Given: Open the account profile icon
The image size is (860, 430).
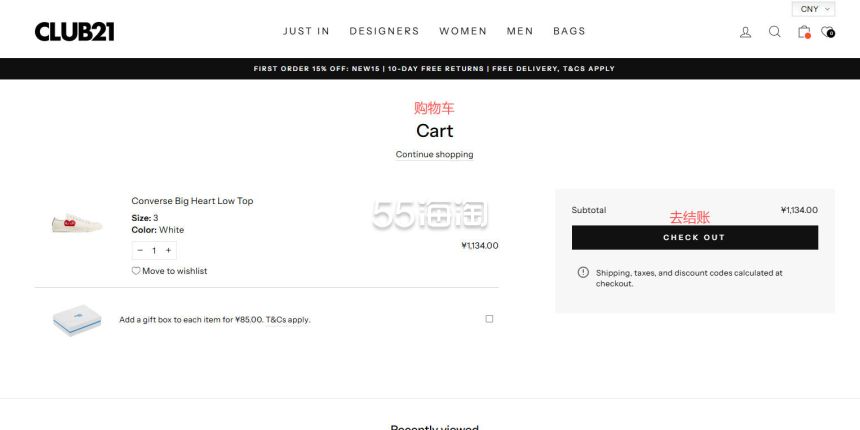Looking at the screenshot, I should point(745,32).
